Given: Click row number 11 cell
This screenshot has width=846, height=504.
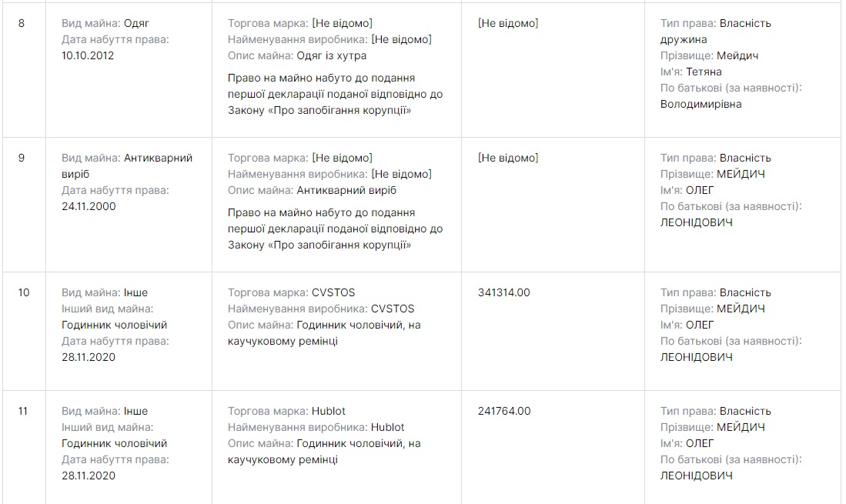Looking at the screenshot, I should [23, 411].
